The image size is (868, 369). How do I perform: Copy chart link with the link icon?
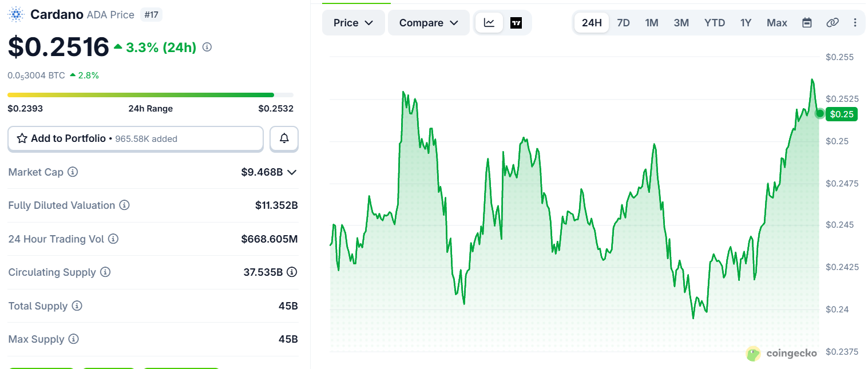coord(833,23)
